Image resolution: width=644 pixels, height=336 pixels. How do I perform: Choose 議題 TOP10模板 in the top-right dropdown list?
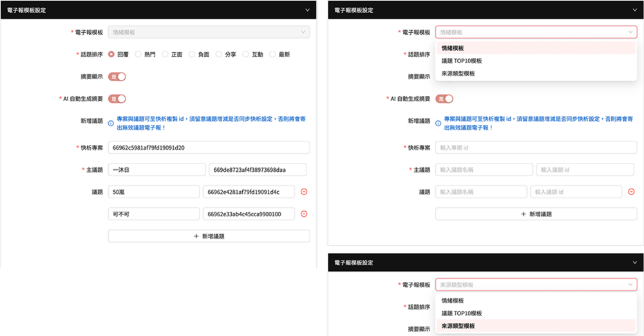coord(462,61)
